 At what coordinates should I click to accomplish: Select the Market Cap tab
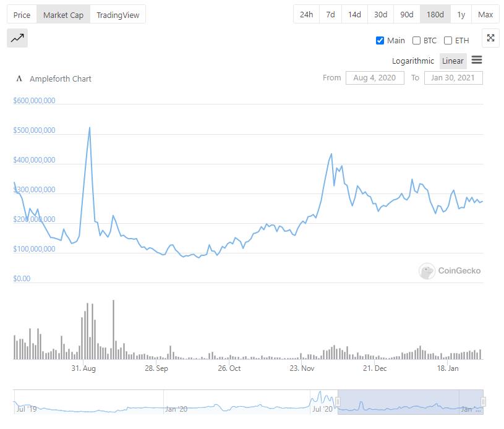click(63, 14)
